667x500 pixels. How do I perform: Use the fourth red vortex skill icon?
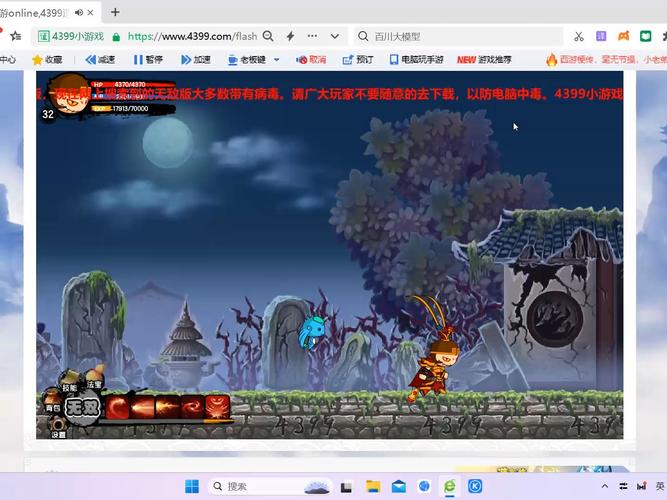click(192, 407)
